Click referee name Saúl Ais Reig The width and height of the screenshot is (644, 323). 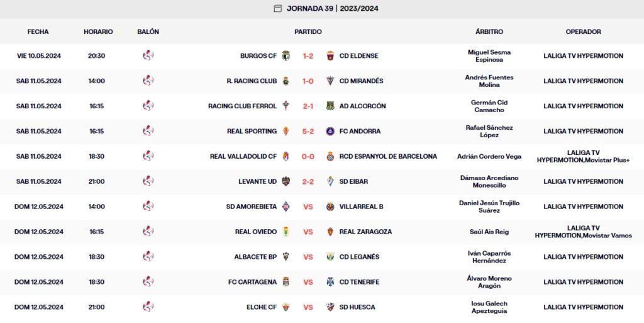click(x=489, y=232)
